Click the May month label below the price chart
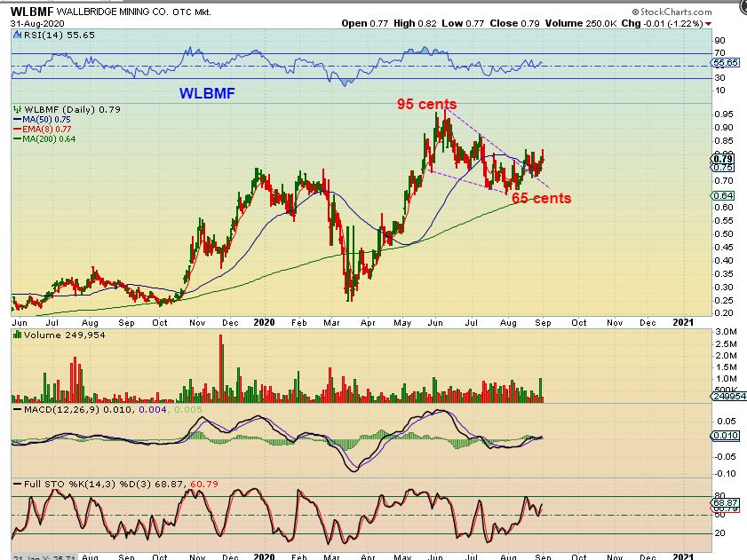 (402, 322)
